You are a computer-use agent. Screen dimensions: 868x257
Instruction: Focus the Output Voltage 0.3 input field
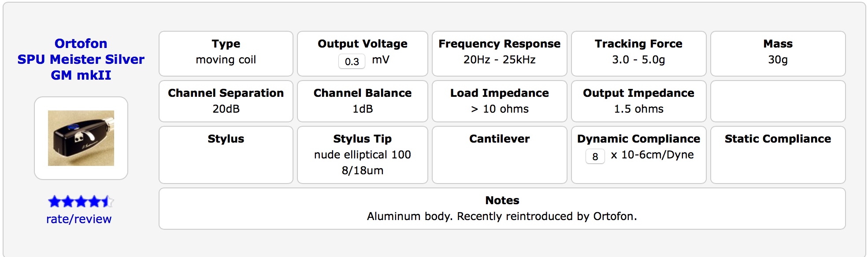352,61
